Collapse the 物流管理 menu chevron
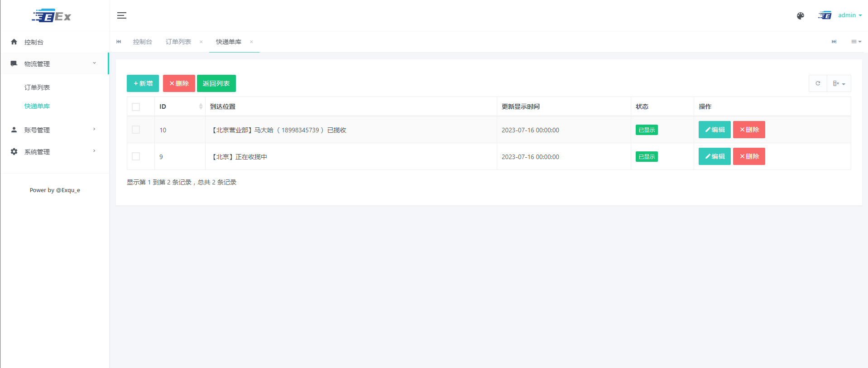 [x=94, y=63]
